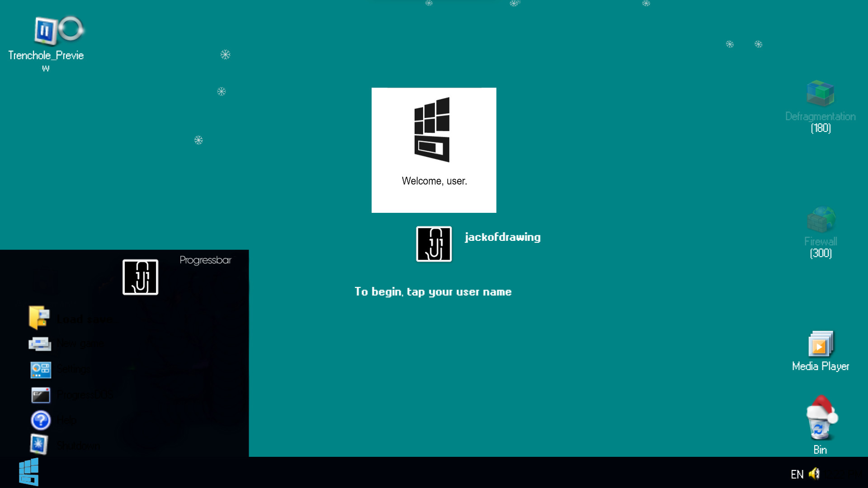Screen dimensions: 868x488
Task: Launch the Media Player desktop icon
Action: 820,345
